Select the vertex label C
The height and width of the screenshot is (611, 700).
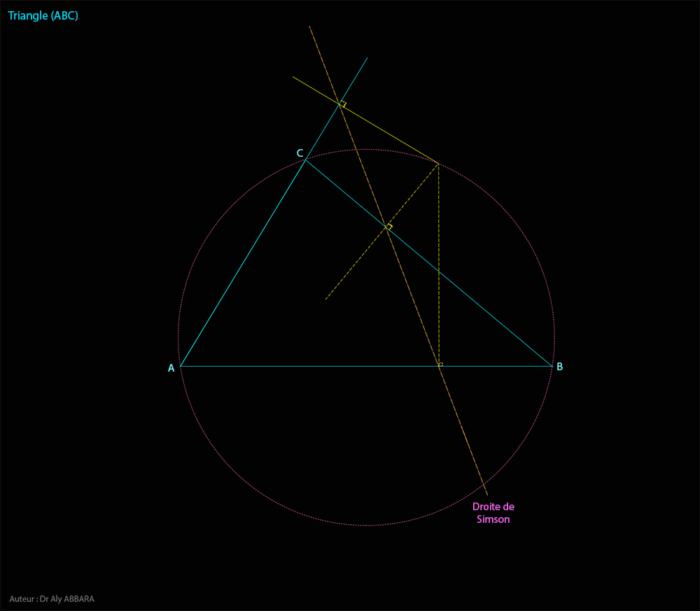300,153
